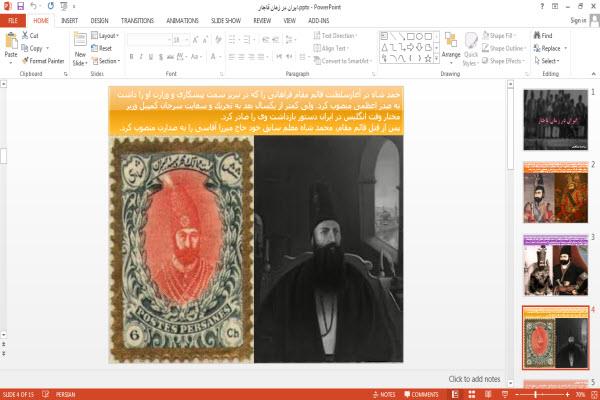Viewport: 600px width, 400px height.
Task: Open Align Text menu
Action: [x=331, y=48]
